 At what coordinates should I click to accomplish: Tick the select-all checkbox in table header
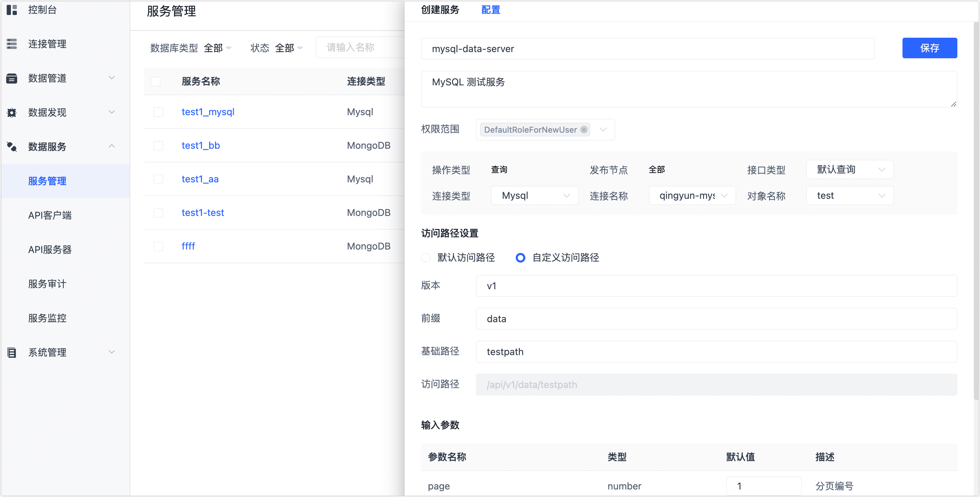[156, 81]
